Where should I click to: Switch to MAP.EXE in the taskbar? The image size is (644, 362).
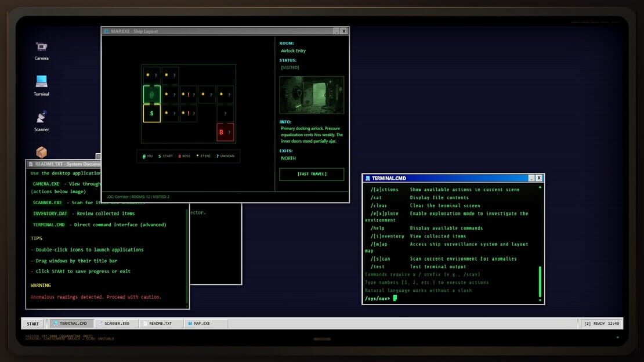click(205, 324)
